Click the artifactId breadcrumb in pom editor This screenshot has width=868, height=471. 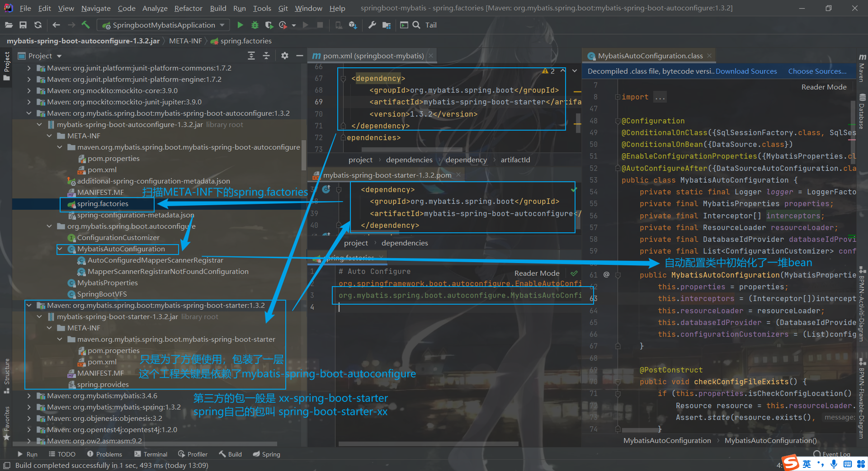515,160
